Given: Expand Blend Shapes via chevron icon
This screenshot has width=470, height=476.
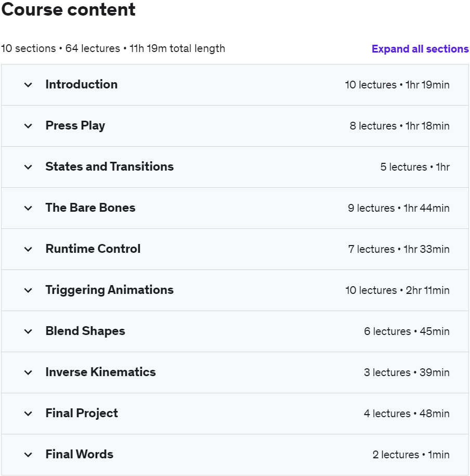Looking at the screenshot, I should [28, 331].
